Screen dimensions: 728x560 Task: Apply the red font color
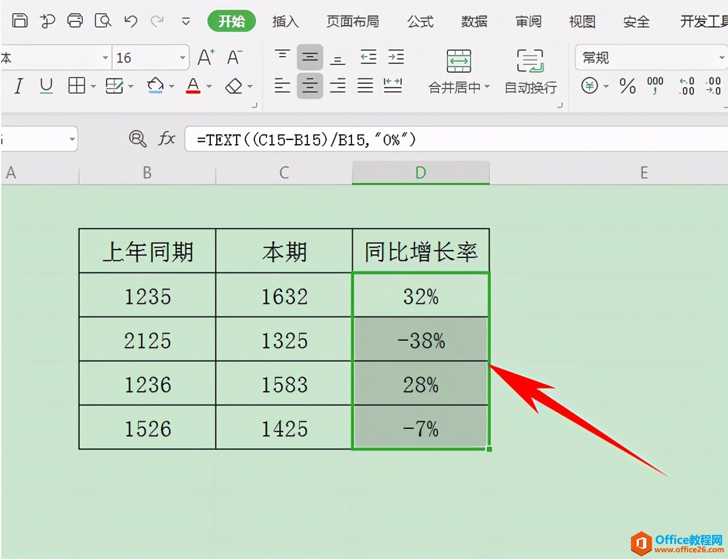193,87
